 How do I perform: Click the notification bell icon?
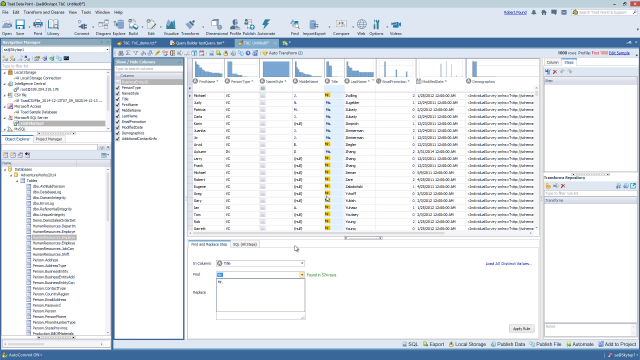(533, 13)
